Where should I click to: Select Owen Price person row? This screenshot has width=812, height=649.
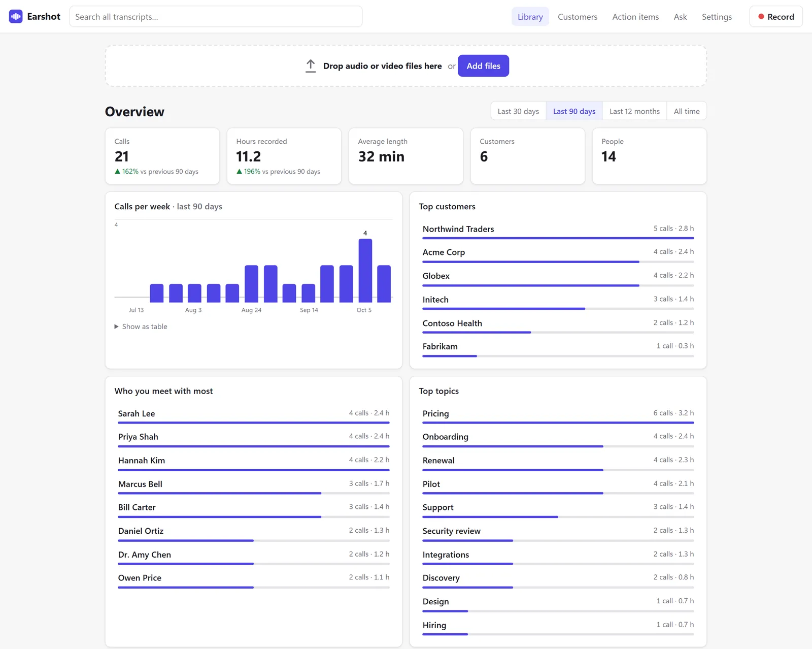[253, 580]
